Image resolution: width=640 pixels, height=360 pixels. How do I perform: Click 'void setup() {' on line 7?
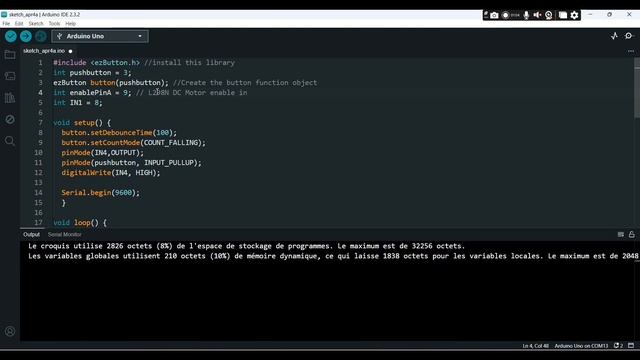click(82, 122)
